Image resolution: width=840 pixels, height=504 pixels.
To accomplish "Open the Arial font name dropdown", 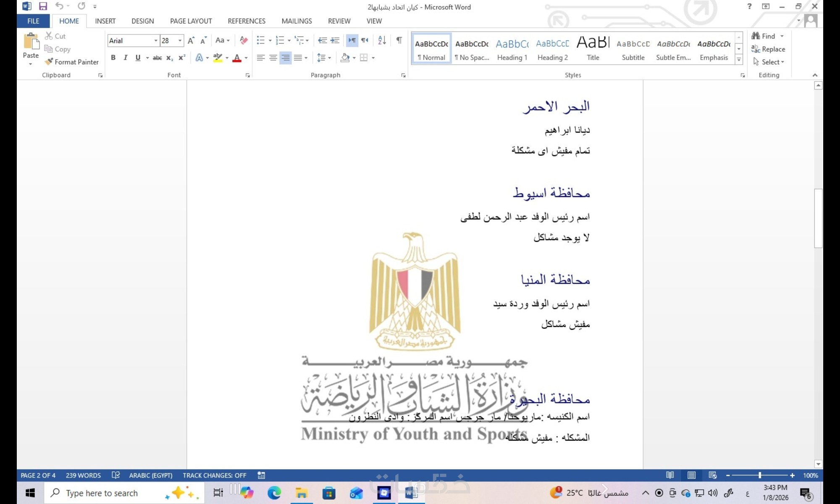I will (x=156, y=40).
